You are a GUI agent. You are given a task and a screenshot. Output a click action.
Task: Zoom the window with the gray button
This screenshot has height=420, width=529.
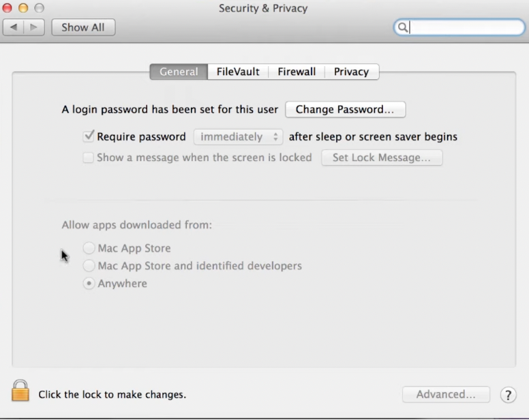click(39, 8)
